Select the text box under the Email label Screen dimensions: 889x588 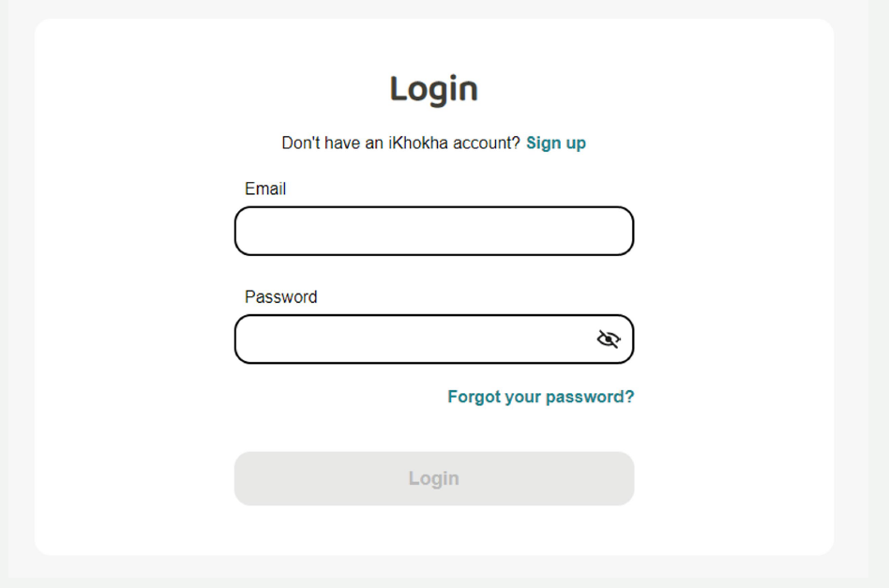[433, 231]
